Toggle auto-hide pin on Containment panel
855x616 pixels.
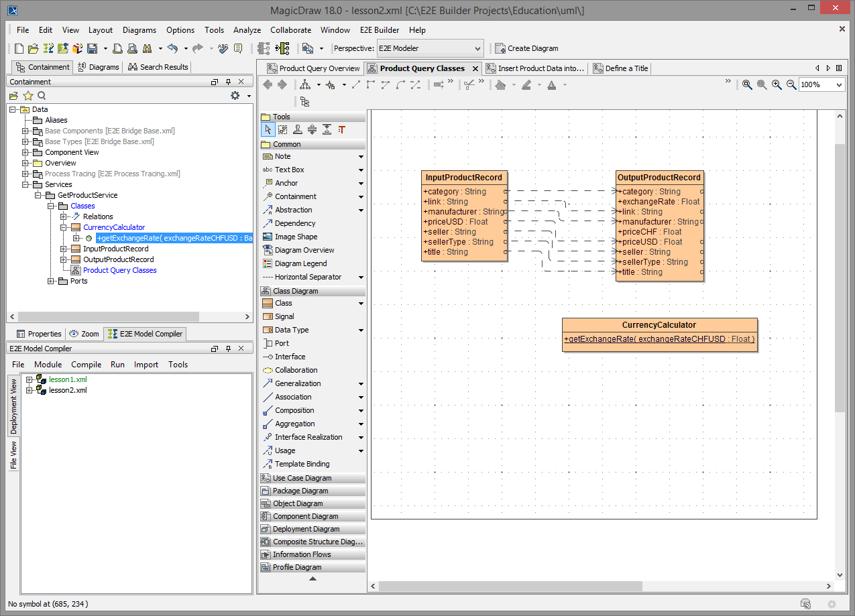(x=228, y=82)
